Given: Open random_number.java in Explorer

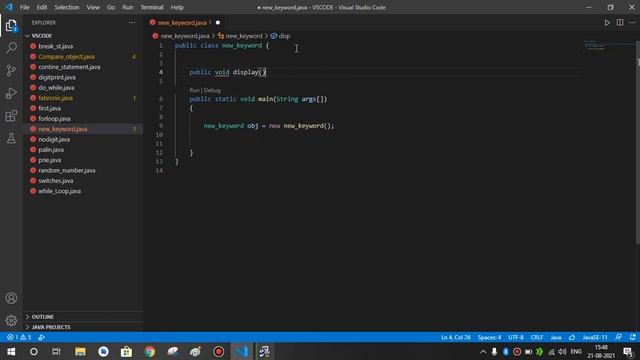Looking at the screenshot, I should (67, 170).
